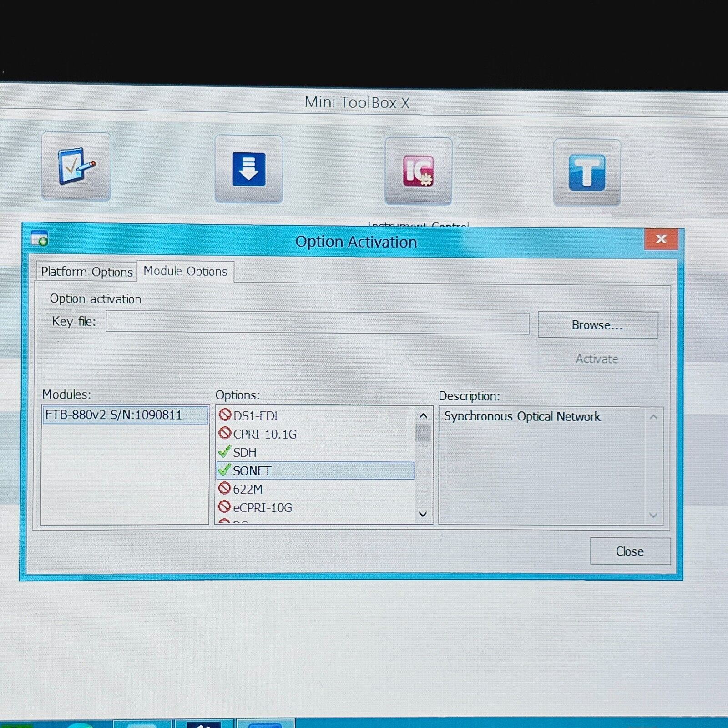Switch to the Platform Options tab
This screenshot has width=728, height=728.
pyautogui.click(x=86, y=272)
